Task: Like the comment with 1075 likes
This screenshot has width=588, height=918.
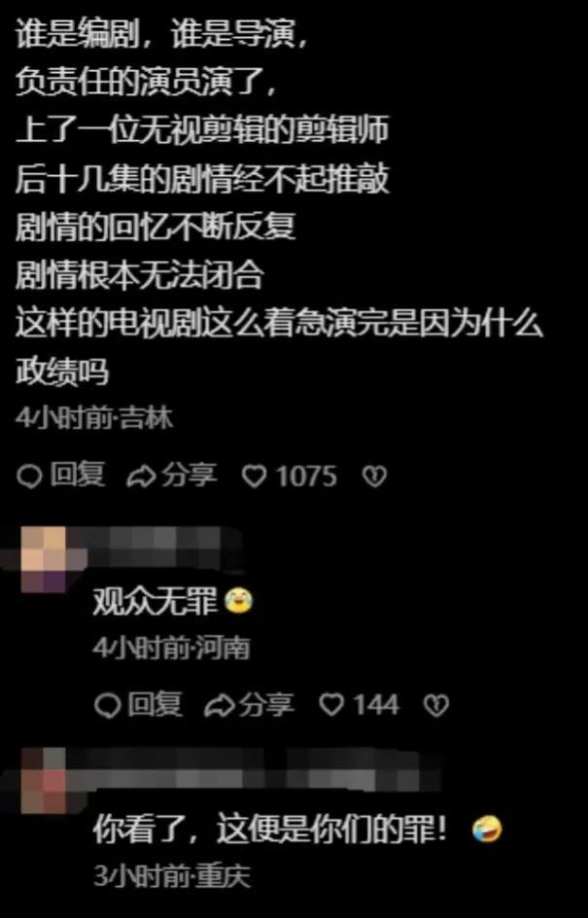Action: (255, 477)
